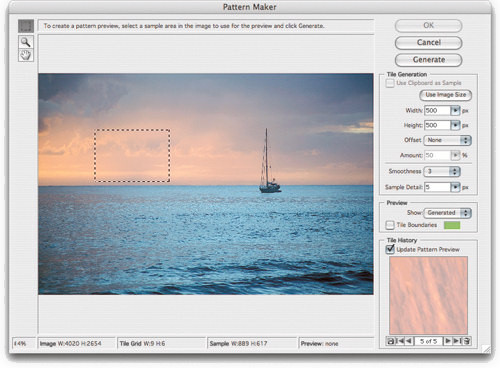Screen dimensions: 500x368
Task: Go to the previous tile in history
Action: point(409,341)
